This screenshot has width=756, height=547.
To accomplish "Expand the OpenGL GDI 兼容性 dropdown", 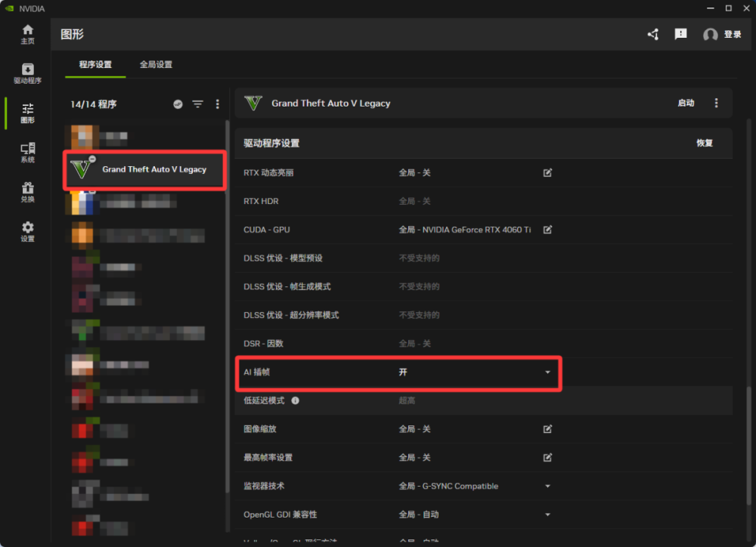I will coord(547,515).
